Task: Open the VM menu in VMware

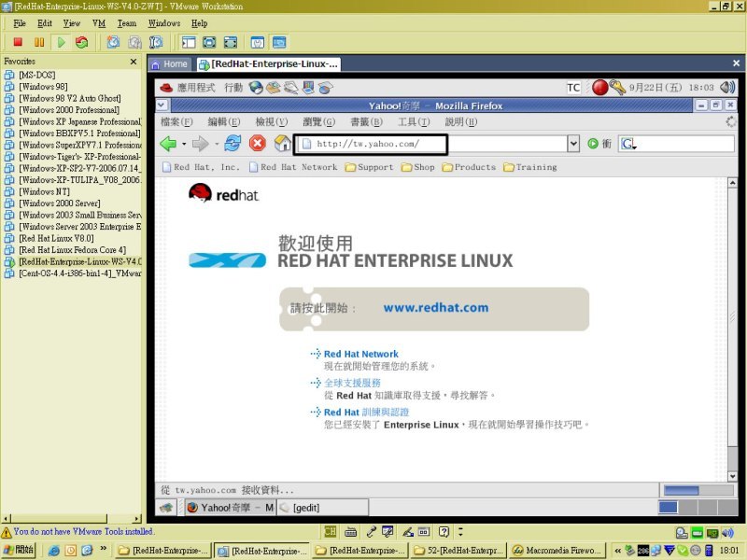Action: tap(99, 23)
